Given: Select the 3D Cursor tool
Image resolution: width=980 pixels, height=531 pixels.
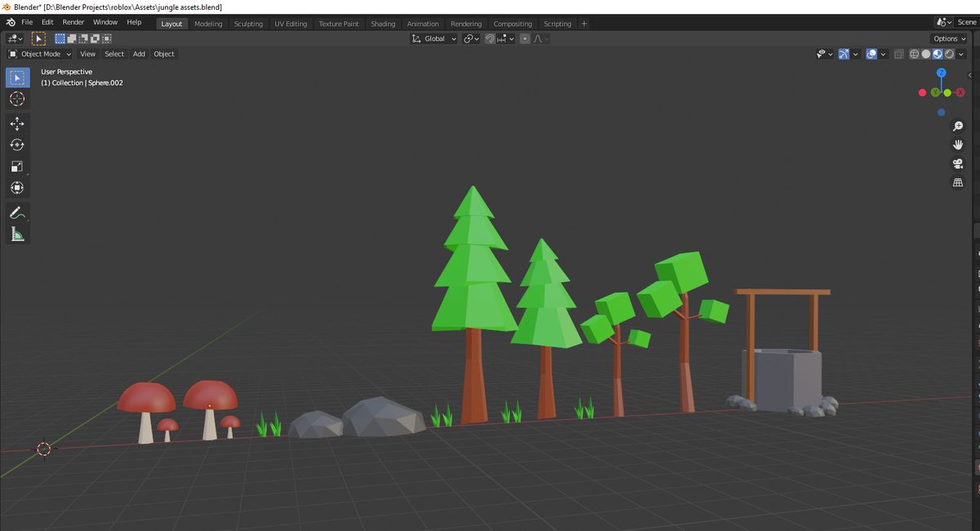Looking at the screenshot, I should [17, 99].
